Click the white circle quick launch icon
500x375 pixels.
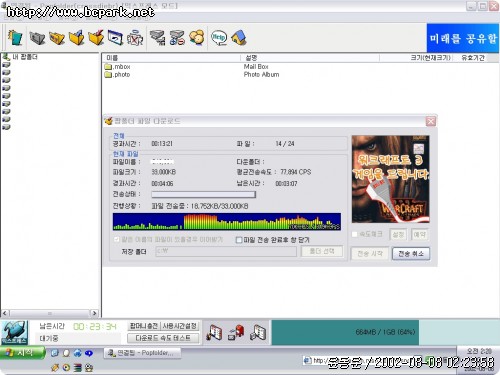pos(66,353)
